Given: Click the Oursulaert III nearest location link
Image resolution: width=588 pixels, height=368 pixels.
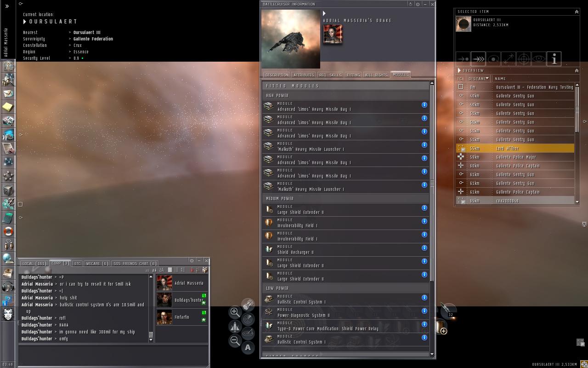Looking at the screenshot, I should click(x=87, y=33).
